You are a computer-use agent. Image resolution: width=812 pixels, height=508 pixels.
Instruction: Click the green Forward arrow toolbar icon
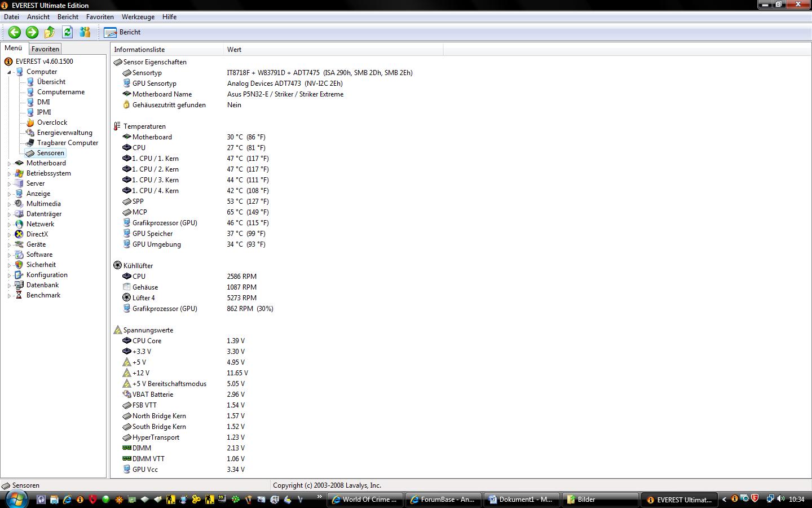(x=32, y=32)
